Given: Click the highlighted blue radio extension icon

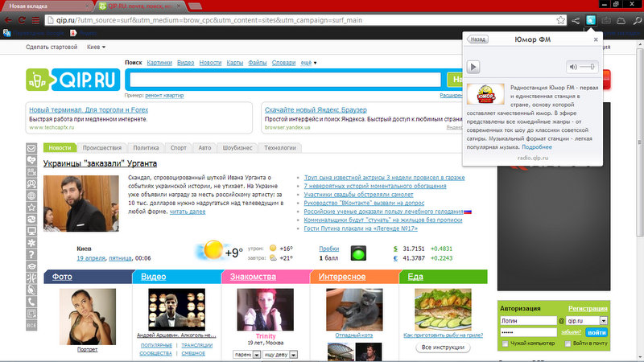Looking at the screenshot, I should [591, 19].
